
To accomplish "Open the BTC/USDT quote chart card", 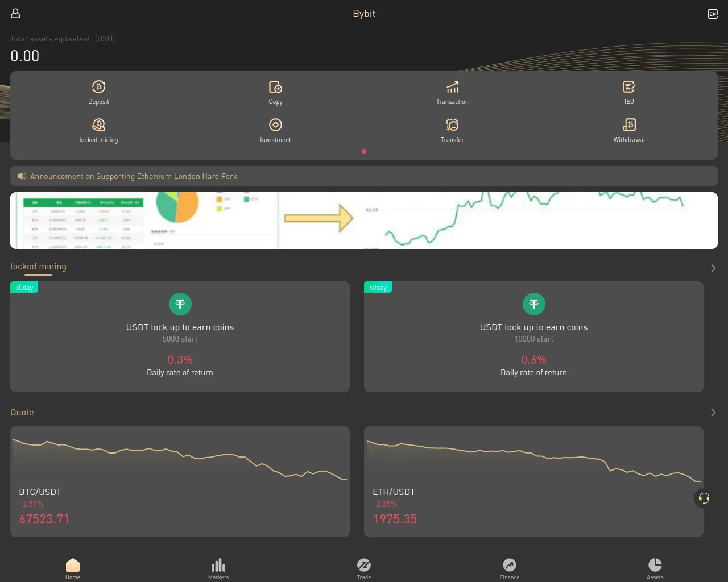I will pyautogui.click(x=180, y=481).
